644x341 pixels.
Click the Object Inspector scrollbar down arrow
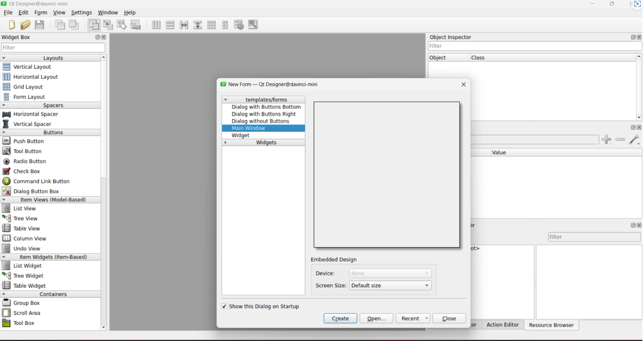click(x=639, y=118)
